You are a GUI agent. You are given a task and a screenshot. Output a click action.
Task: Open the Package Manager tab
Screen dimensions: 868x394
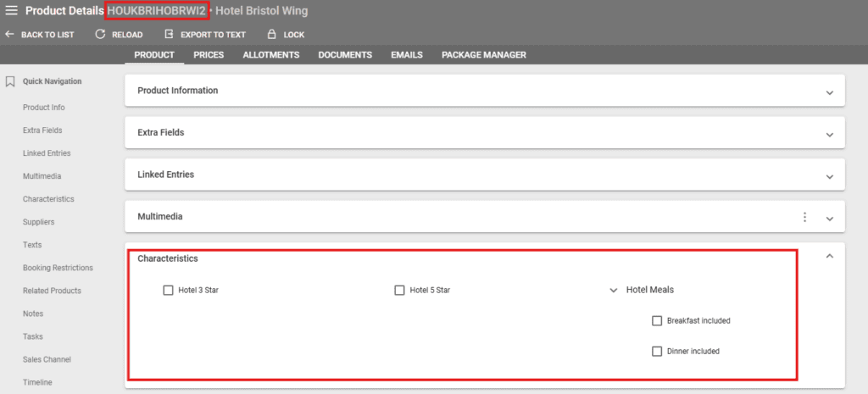pos(483,55)
